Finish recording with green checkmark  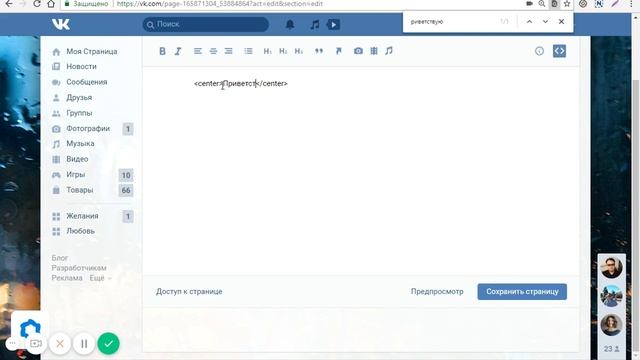click(x=108, y=344)
